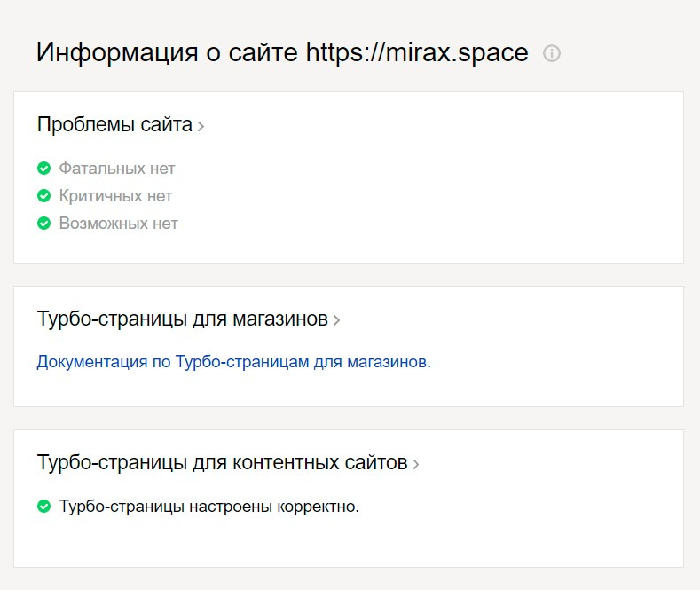
Task: Open the Turbo pages for shops documentation link
Action: 233,362
